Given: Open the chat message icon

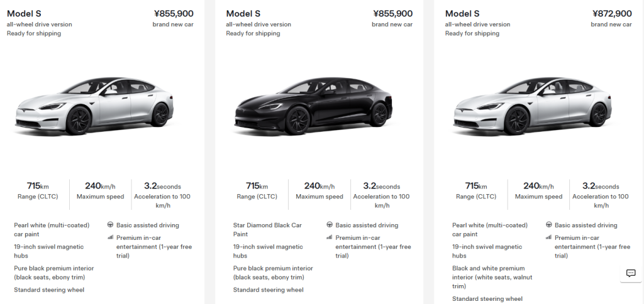Looking at the screenshot, I should coord(630,273).
